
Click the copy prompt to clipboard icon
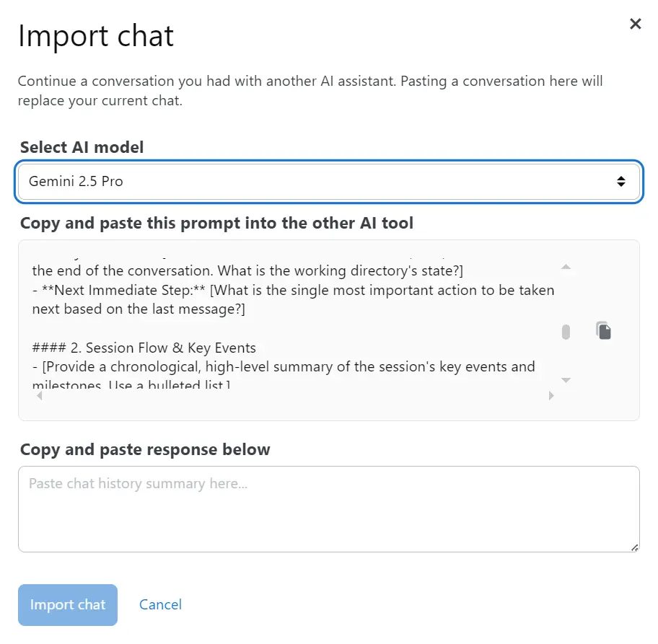coord(603,330)
